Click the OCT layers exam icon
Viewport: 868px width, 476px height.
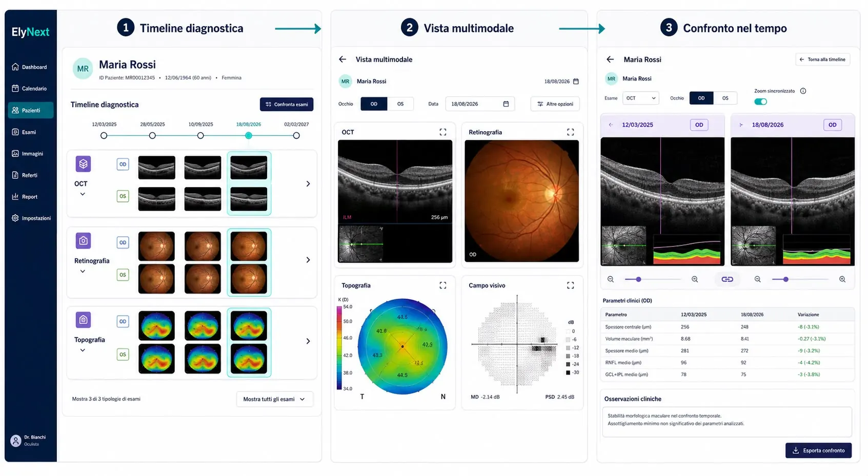[x=83, y=164]
